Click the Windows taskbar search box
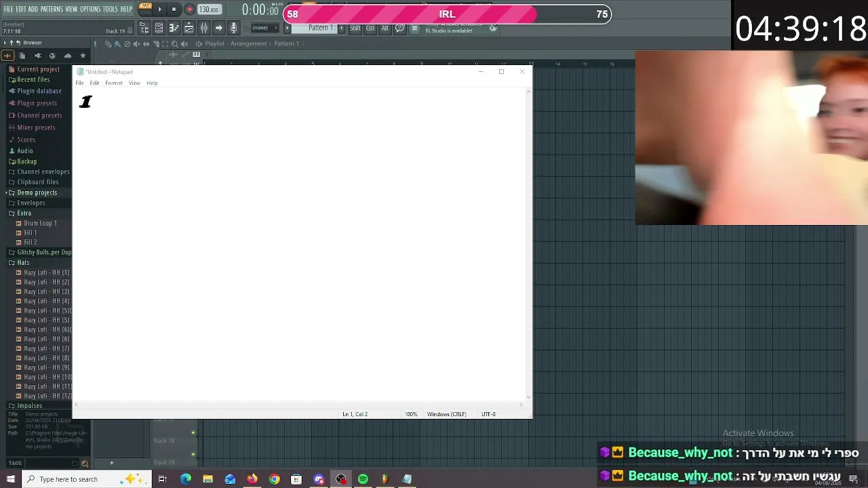 [87, 479]
